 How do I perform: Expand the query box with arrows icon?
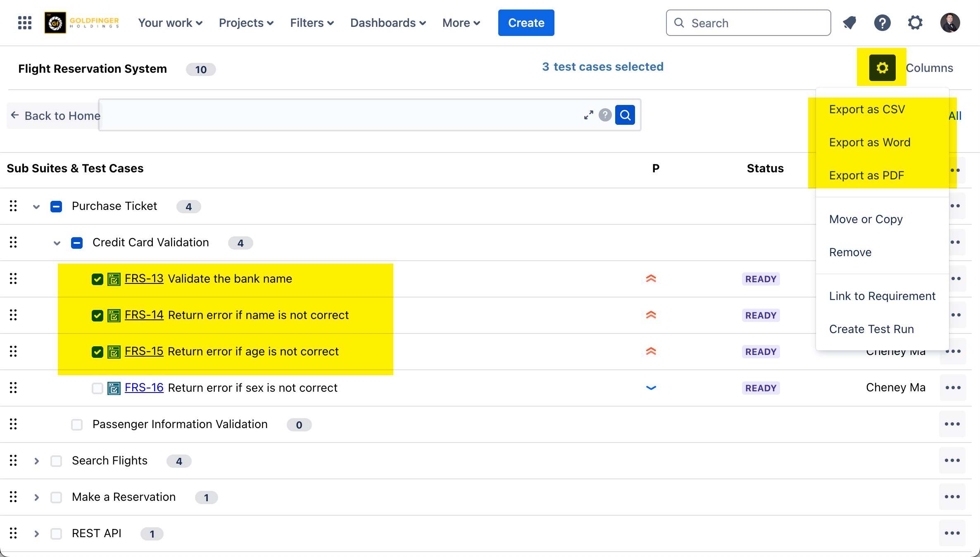coord(588,115)
